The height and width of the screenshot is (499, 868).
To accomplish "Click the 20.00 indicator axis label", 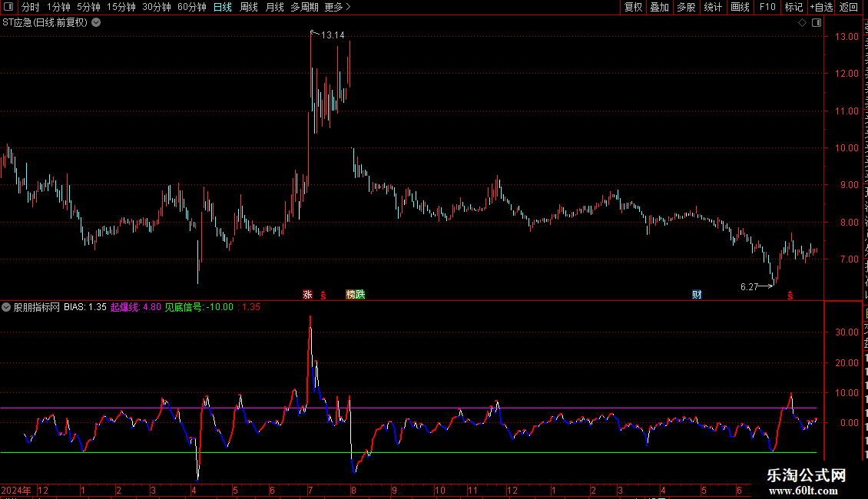I will pos(847,362).
